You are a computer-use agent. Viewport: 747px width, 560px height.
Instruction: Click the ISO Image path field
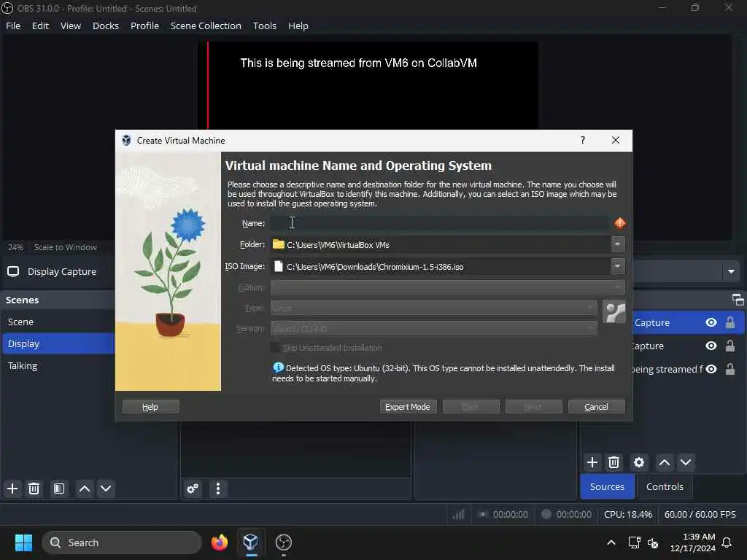pos(441,267)
